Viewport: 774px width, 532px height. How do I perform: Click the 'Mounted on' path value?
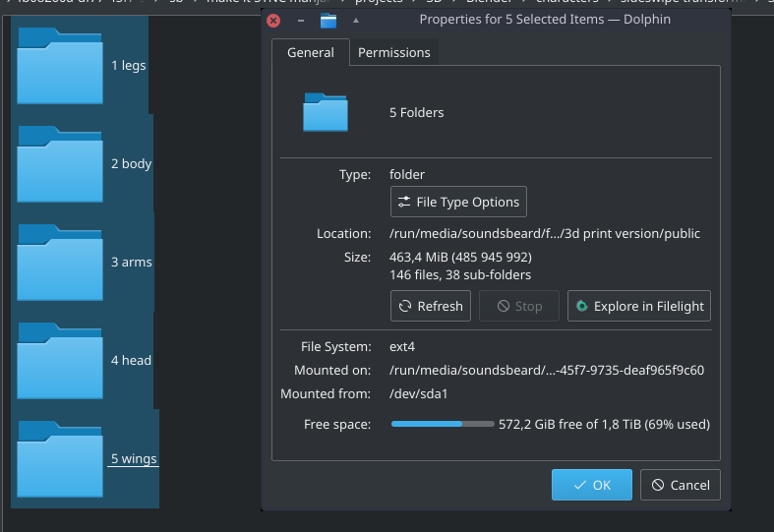(x=547, y=370)
